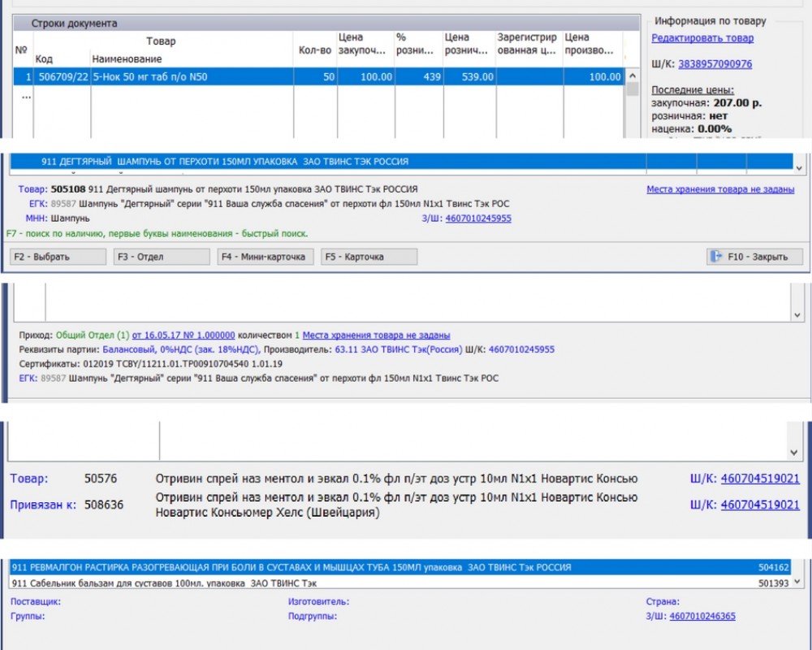Image resolution: width=812 pixels, height=650 pixels.
Task: Click retail price cell 539.00
Action: click(469, 76)
